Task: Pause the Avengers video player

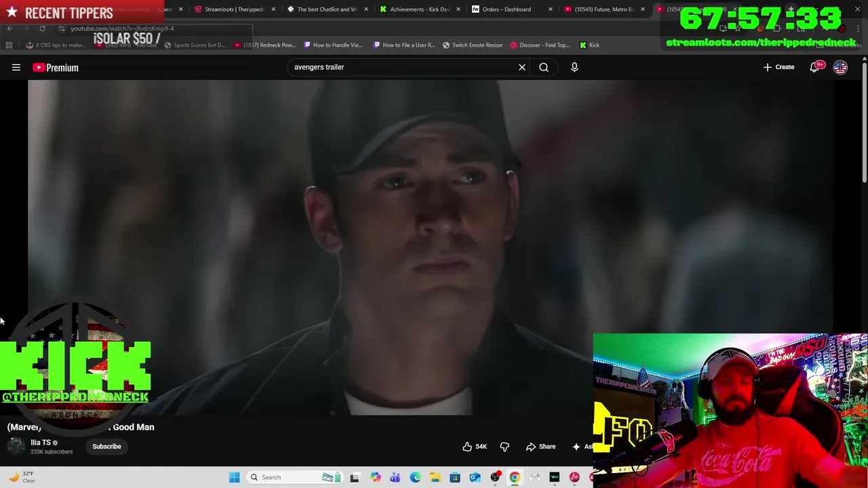Action: pyautogui.click(x=430, y=247)
